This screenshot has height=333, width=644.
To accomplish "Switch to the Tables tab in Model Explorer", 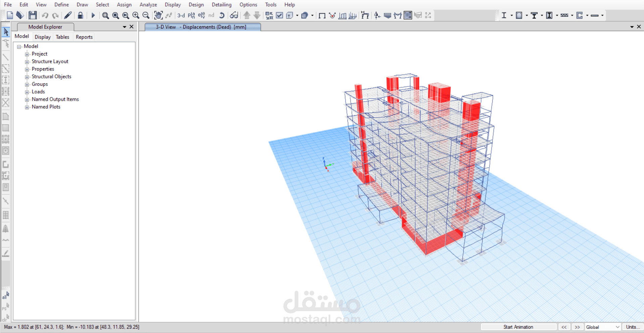I will pos(62,37).
